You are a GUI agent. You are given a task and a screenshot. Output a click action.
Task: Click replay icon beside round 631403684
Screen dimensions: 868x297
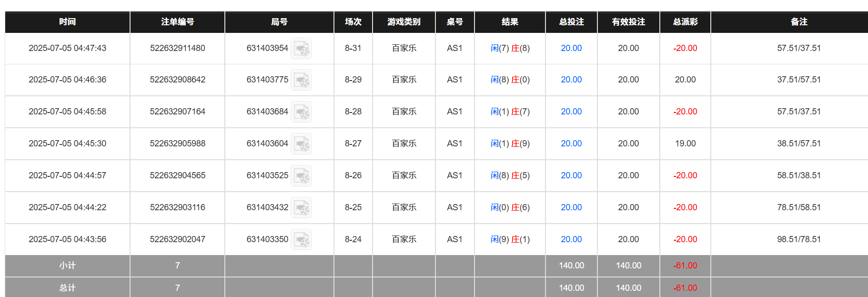pyautogui.click(x=301, y=112)
